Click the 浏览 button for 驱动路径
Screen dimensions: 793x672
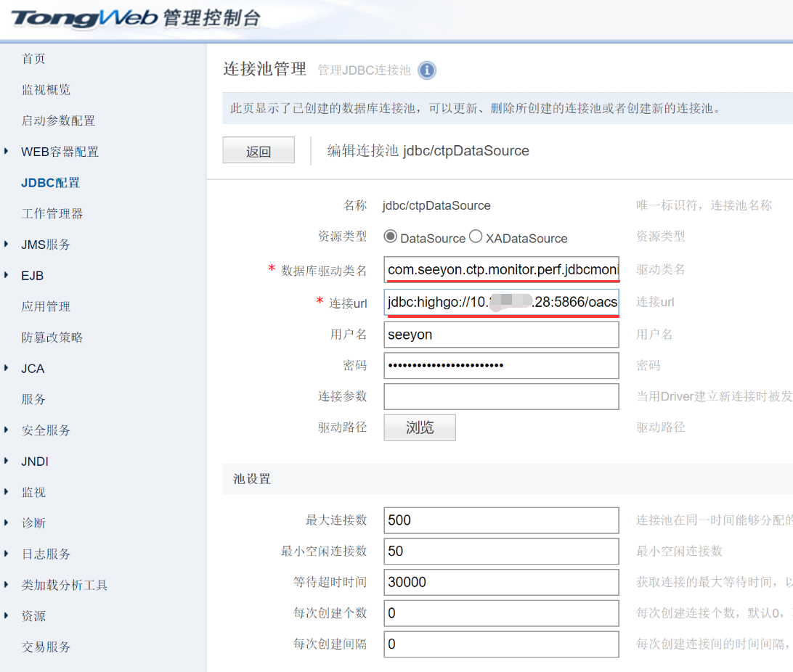pyautogui.click(x=420, y=427)
